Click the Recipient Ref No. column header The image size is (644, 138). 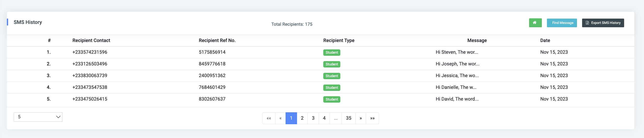click(217, 40)
